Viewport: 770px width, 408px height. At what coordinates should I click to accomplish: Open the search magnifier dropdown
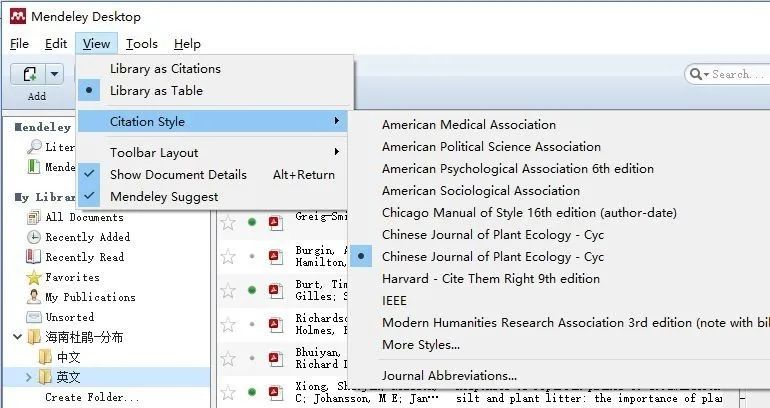699,74
